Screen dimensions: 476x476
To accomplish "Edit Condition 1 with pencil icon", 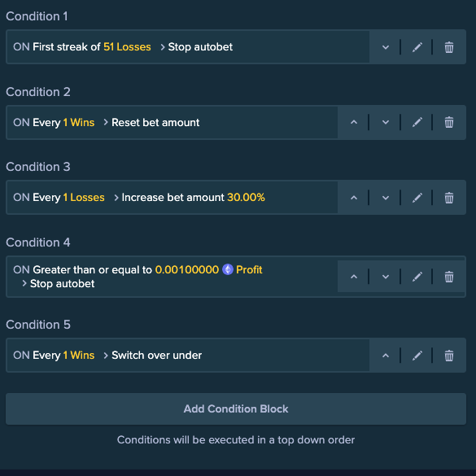I will [417, 47].
